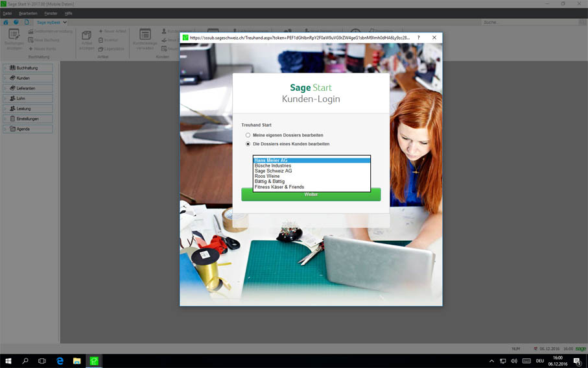This screenshot has width=588, height=368.
Task: Open the Bearbeiten menu
Action: pos(28,13)
